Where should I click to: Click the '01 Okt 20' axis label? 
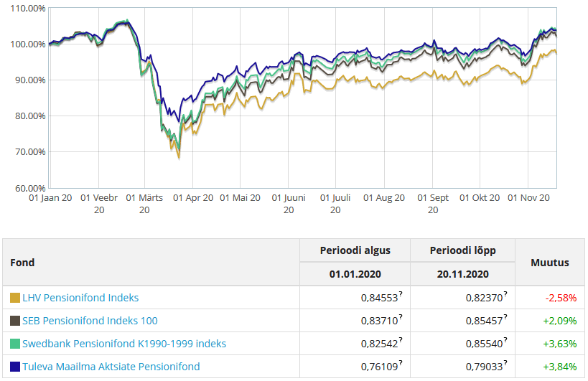480,198
